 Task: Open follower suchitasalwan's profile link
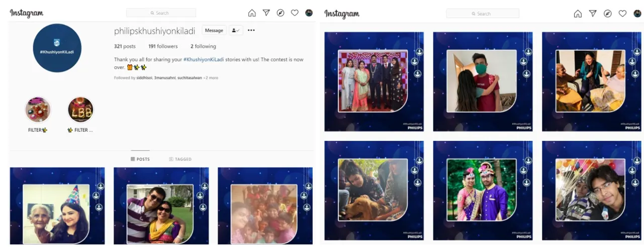tap(190, 78)
